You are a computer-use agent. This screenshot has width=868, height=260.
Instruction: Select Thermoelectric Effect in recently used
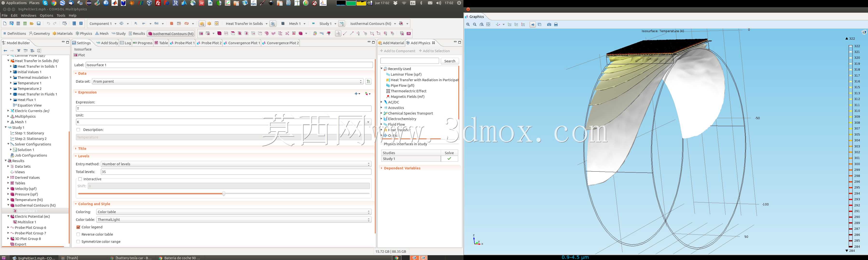point(406,91)
